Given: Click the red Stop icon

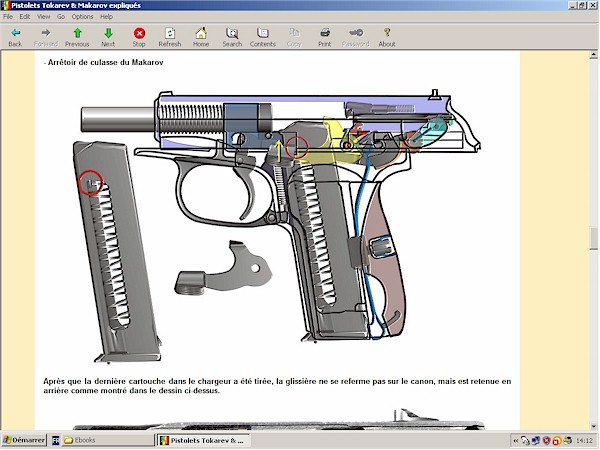Looking at the screenshot, I should 139,33.
